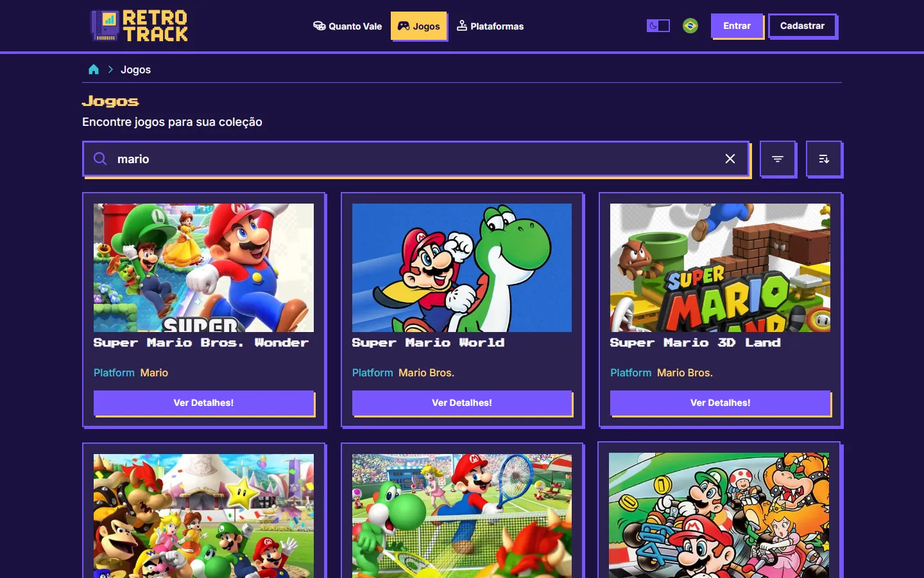Go to Plataformas section
This screenshot has height=578, width=924.
490,26
